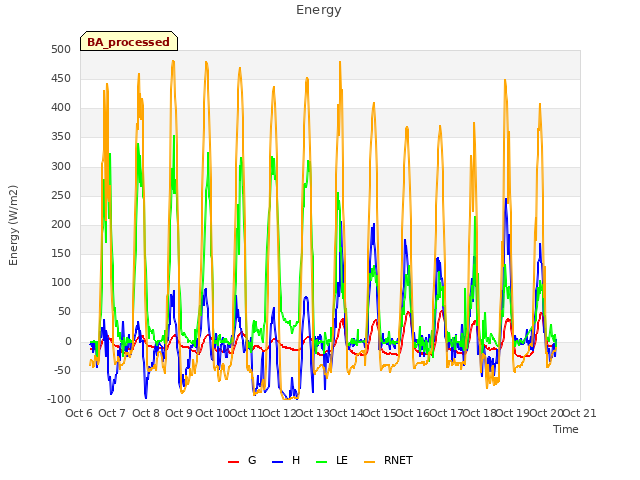
Task: Click the BA_processed annotation label
Action: [129, 42]
